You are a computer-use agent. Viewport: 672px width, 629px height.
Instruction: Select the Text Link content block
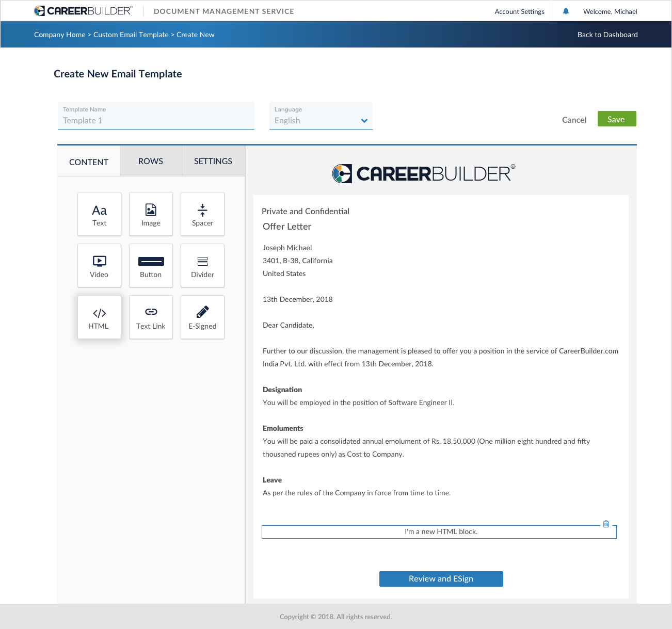pyautogui.click(x=151, y=317)
